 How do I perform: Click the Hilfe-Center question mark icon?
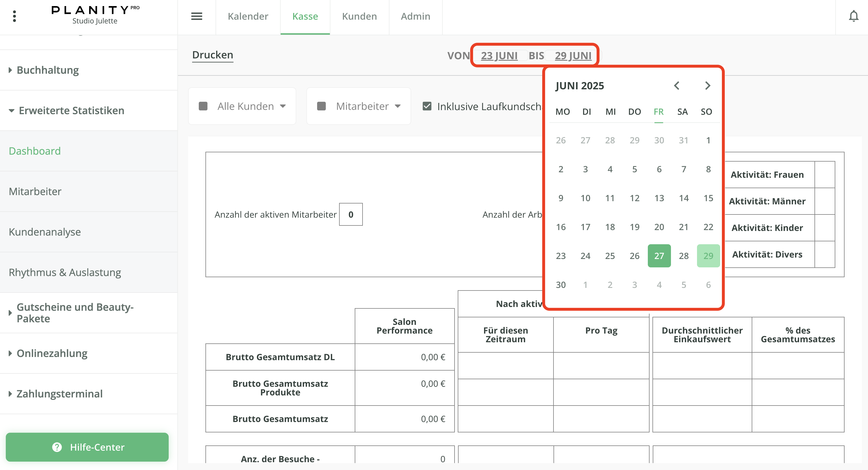[x=57, y=447]
